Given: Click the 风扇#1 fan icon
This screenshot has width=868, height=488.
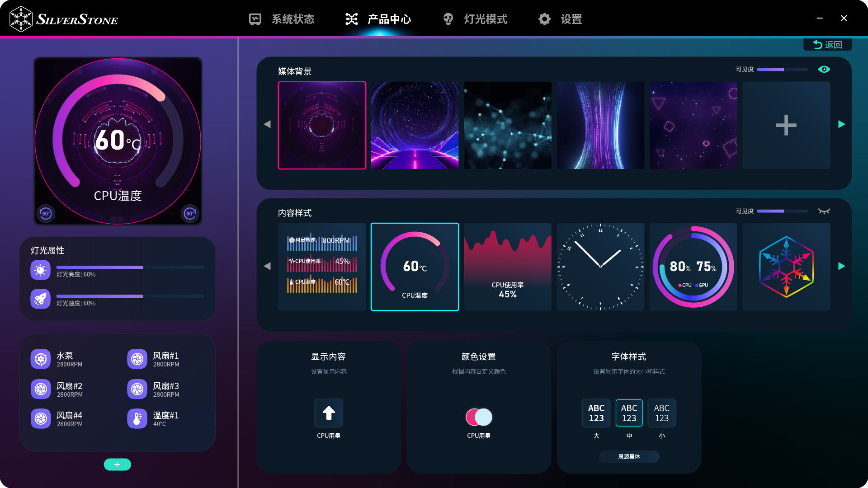Looking at the screenshot, I should click(137, 359).
